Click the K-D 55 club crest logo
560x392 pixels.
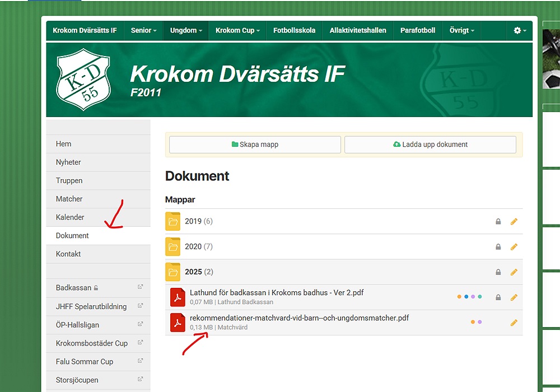83,80
